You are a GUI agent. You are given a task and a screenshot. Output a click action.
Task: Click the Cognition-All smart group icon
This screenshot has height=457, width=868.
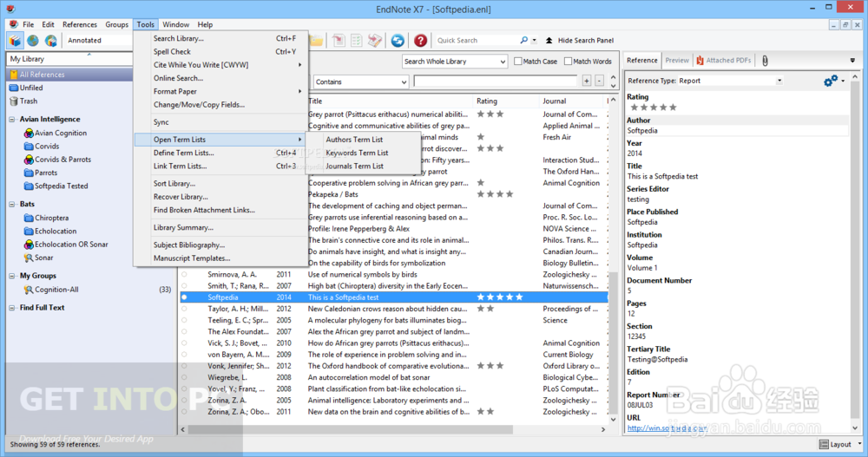[x=29, y=290]
